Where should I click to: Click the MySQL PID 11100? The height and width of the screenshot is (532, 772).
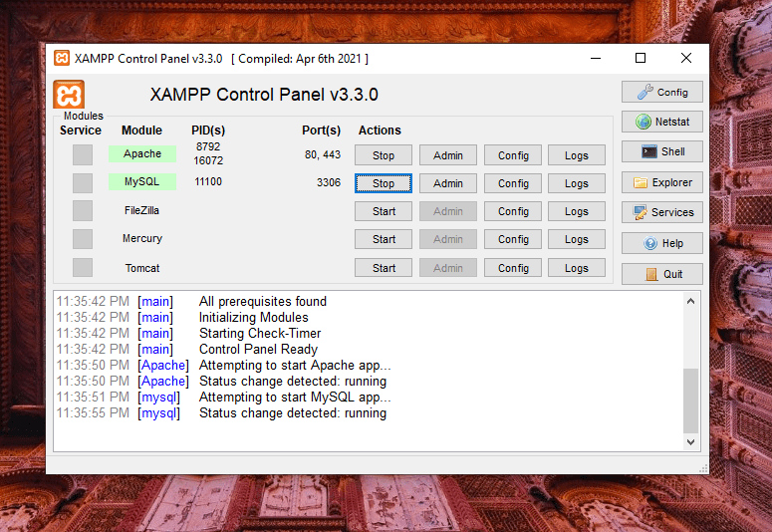pos(208,181)
